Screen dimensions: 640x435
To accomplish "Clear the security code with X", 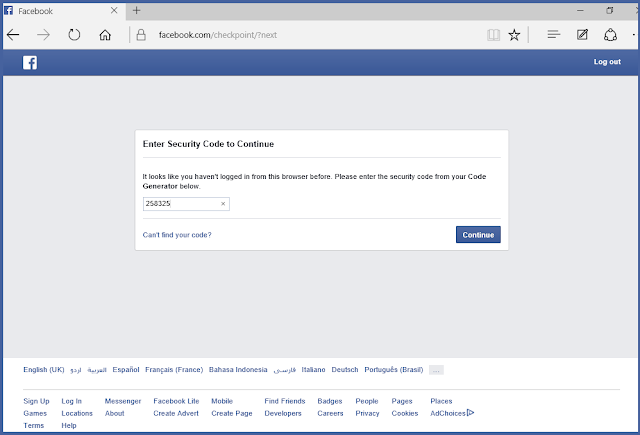I will (x=223, y=204).
